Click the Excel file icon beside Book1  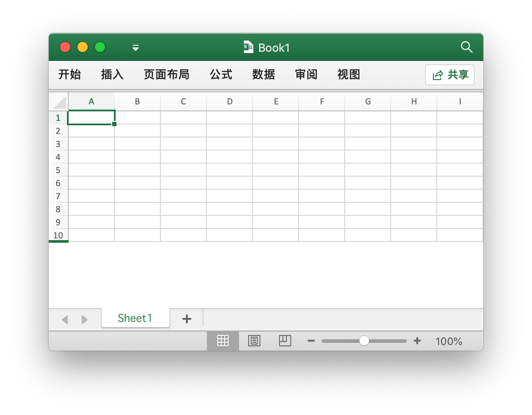pyautogui.click(x=248, y=47)
